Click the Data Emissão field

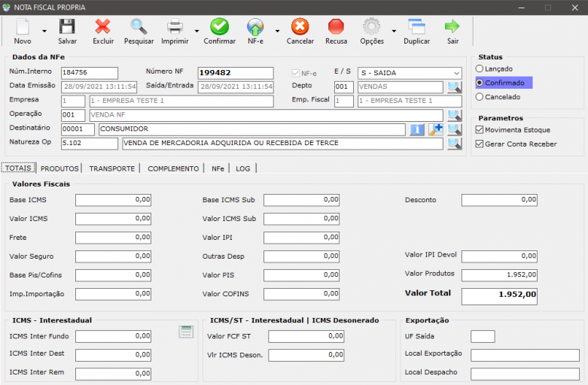pyautogui.click(x=99, y=87)
